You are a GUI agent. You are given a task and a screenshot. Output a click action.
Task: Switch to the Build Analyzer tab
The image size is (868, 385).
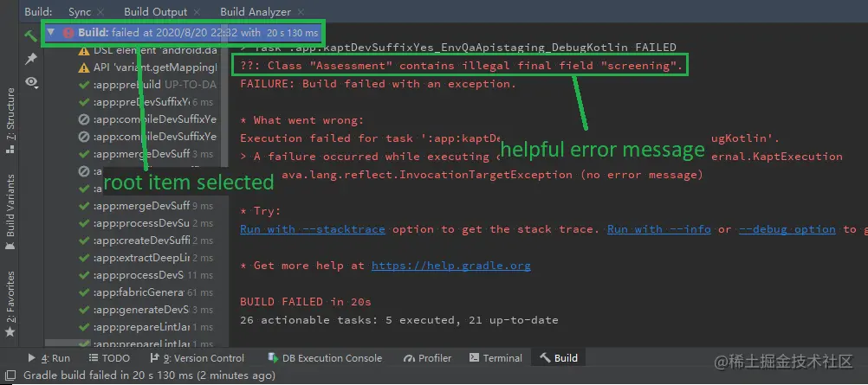coord(256,11)
